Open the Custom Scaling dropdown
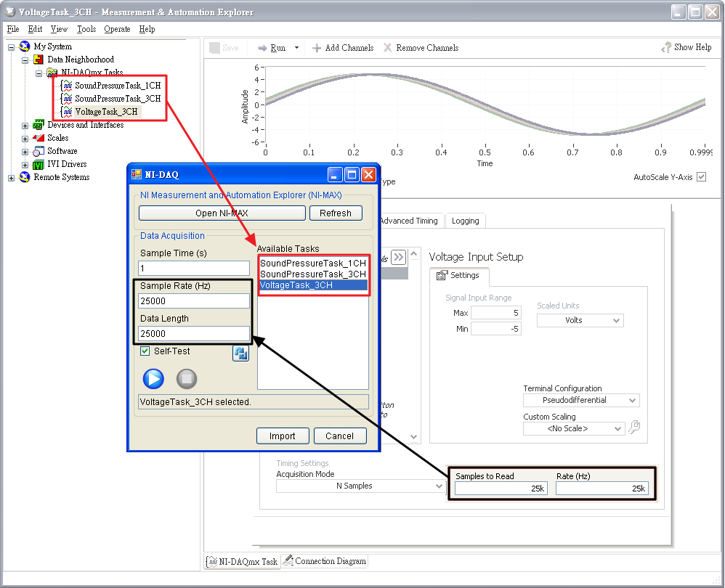This screenshot has height=588, width=725. pos(574,428)
